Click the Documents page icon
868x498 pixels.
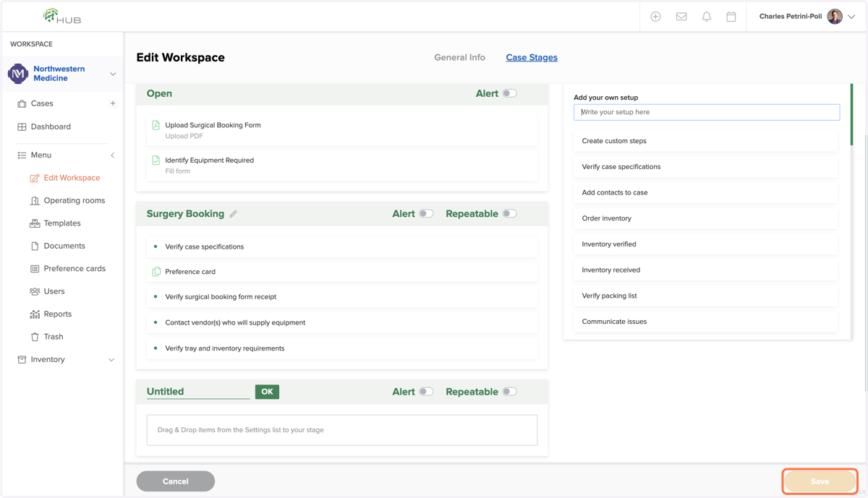point(35,246)
